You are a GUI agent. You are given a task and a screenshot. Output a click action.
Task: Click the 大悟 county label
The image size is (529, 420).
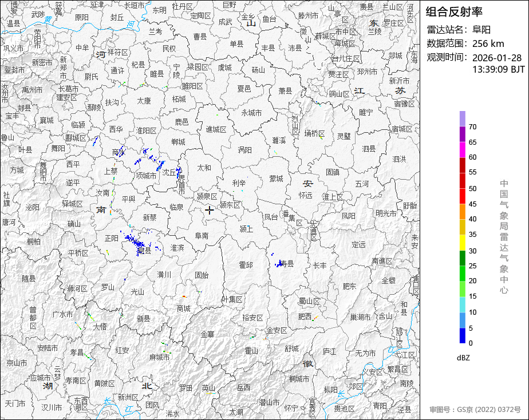pyautogui.click(x=100, y=326)
